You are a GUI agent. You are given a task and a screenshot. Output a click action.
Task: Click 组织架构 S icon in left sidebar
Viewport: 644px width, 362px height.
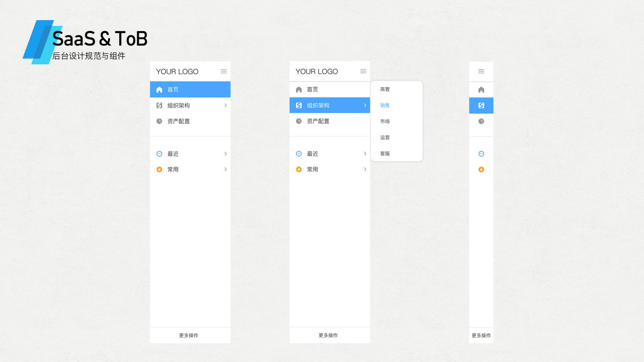point(159,106)
